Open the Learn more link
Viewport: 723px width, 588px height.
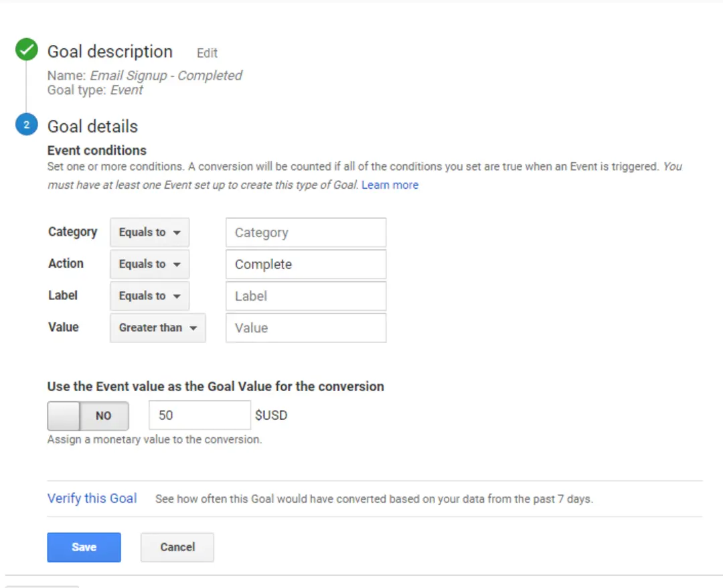[390, 185]
